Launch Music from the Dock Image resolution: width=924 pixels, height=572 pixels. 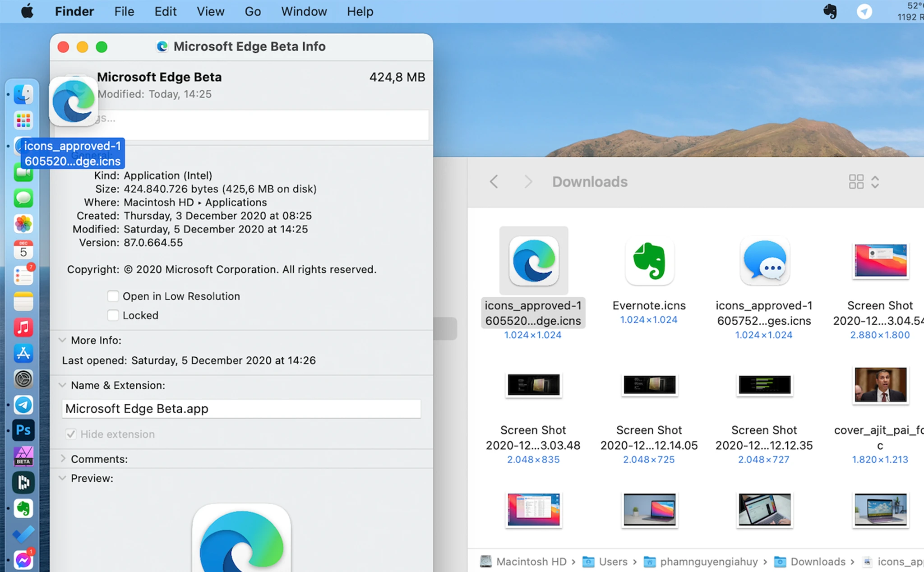(x=23, y=327)
